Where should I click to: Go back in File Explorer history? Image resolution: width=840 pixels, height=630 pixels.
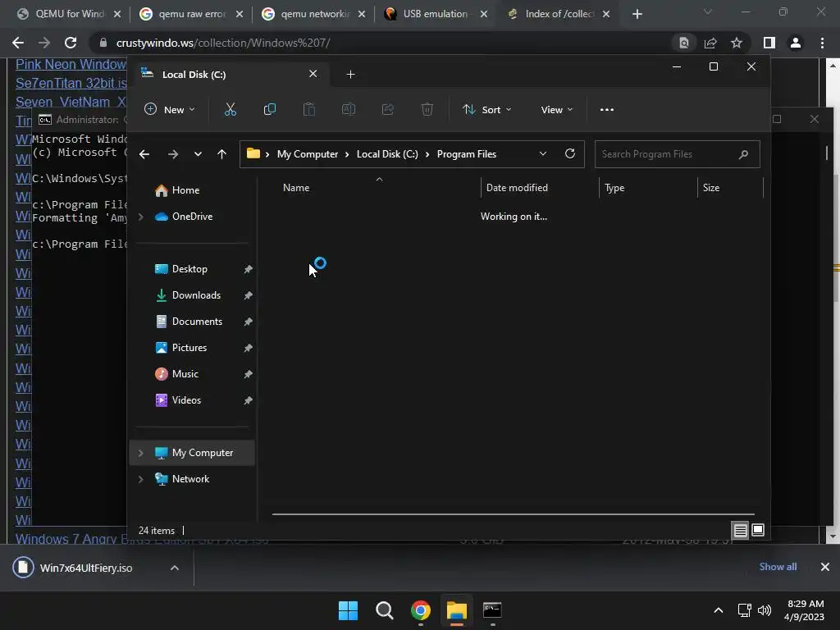click(x=144, y=154)
